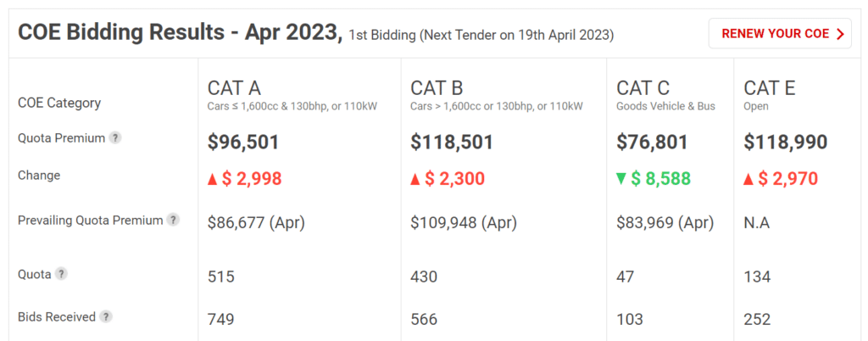Image resolution: width=868 pixels, height=341 pixels.
Task: Click the CAT A premium $96,501
Action: pyautogui.click(x=243, y=143)
